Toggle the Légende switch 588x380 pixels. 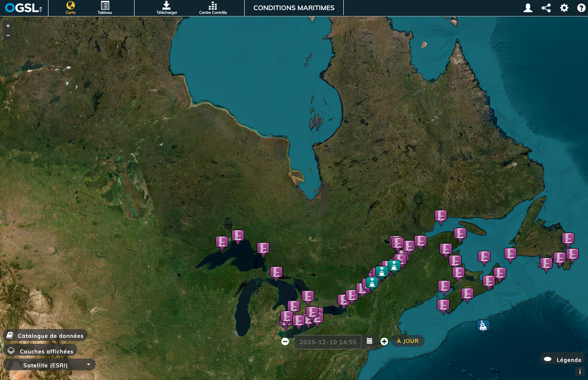coord(548,359)
